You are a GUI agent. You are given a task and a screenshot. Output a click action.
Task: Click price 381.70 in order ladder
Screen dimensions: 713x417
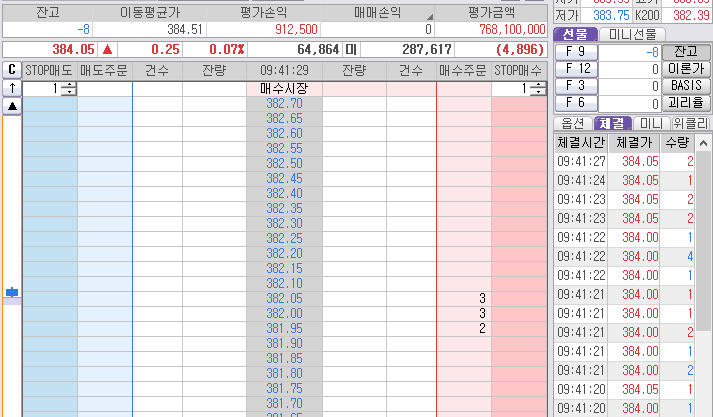[284, 404]
